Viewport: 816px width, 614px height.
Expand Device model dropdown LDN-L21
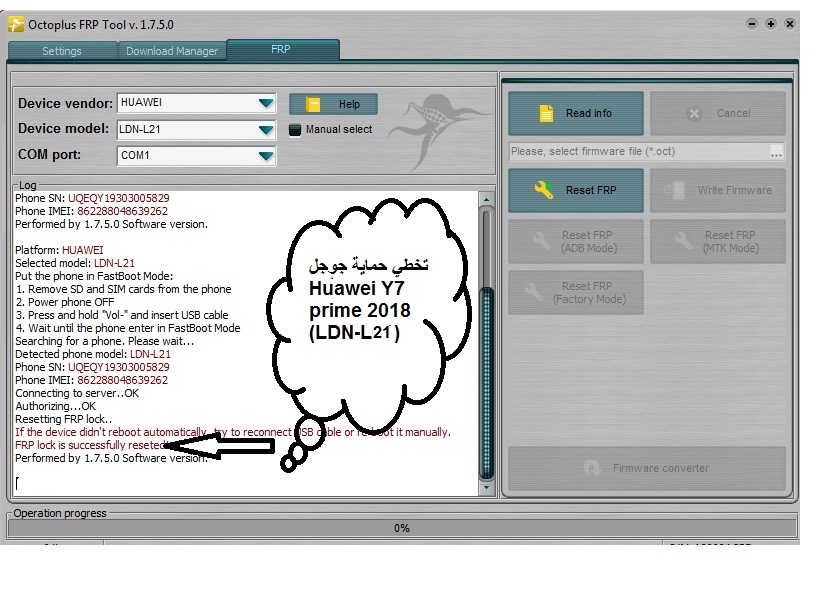tap(196, 129)
